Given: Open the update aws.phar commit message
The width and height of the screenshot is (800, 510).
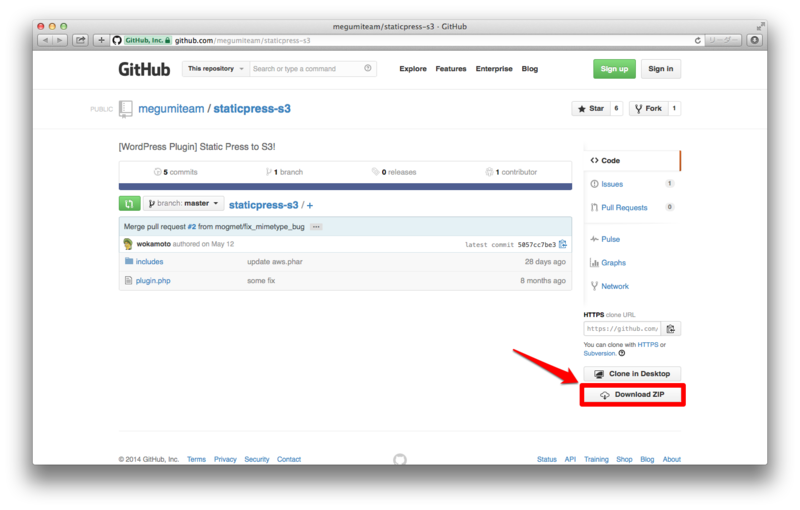Looking at the screenshot, I should 275,262.
